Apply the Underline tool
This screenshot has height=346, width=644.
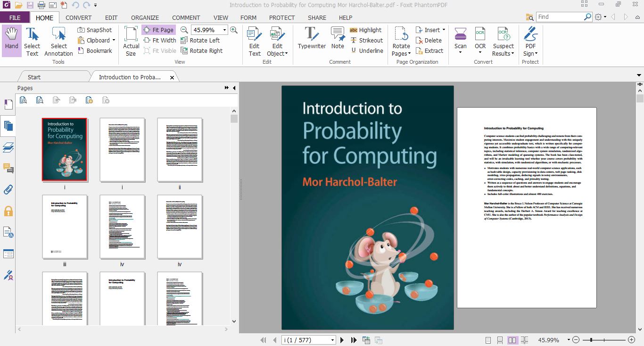pos(366,51)
